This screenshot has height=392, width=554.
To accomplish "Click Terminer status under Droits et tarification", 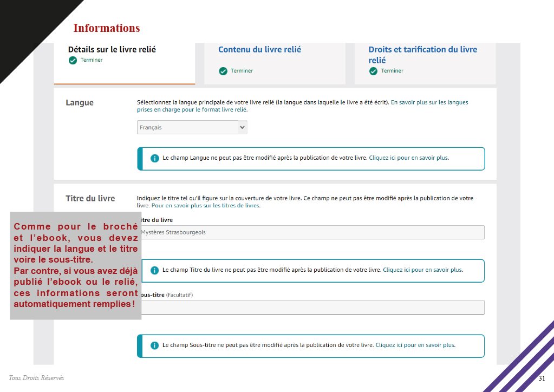I will point(392,70).
